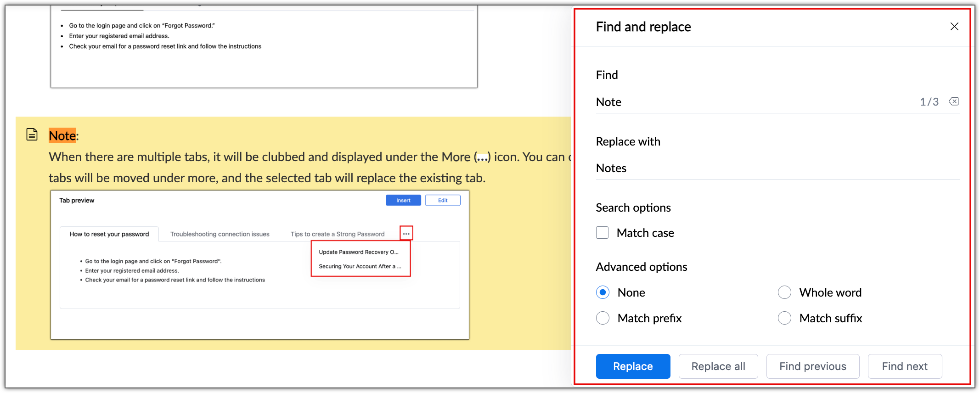Jump to Find next match
Screen dimensions: 980x393
(x=904, y=366)
